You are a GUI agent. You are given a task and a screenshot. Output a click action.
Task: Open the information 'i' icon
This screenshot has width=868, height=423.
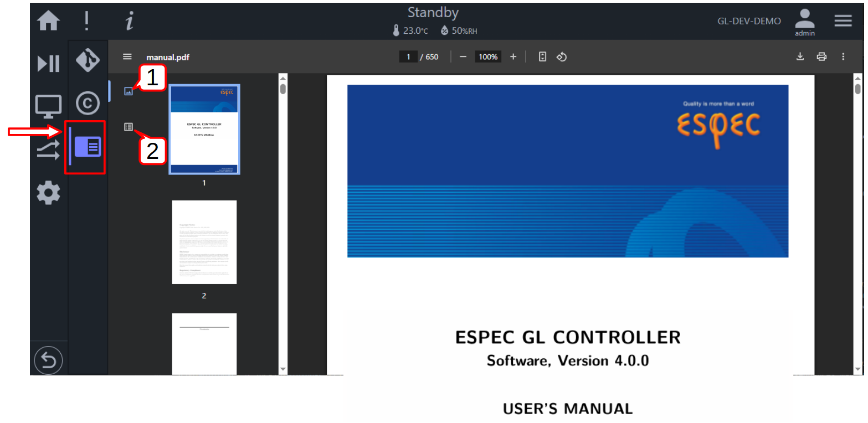point(129,21)
